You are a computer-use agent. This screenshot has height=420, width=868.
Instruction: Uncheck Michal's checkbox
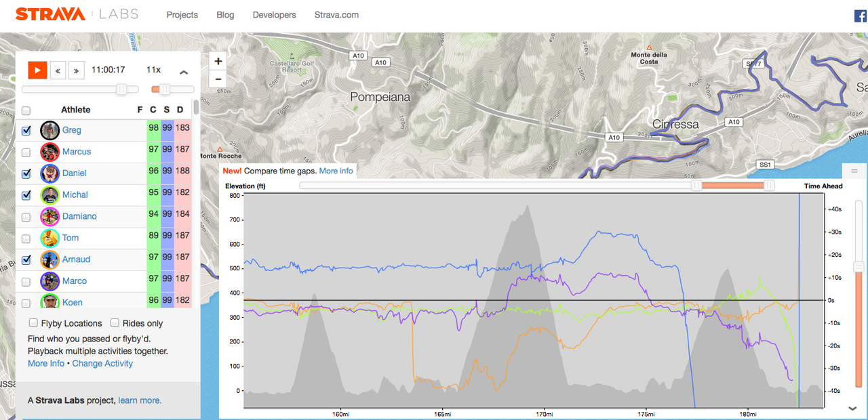(26, 196)
